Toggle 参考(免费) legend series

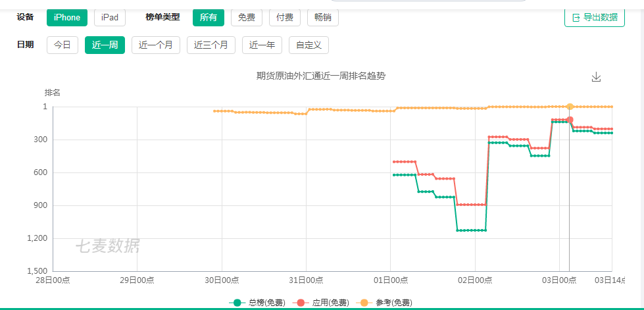[x=384, y=303]
